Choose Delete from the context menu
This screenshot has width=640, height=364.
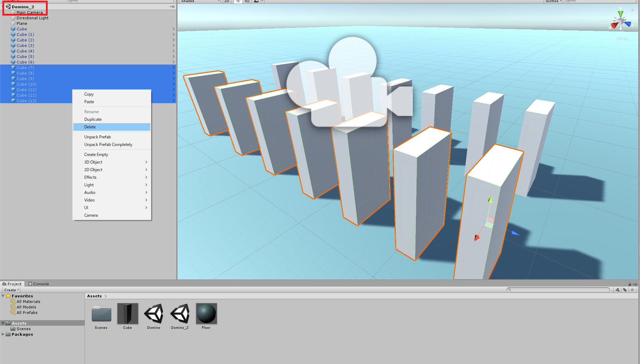(112, 127)
